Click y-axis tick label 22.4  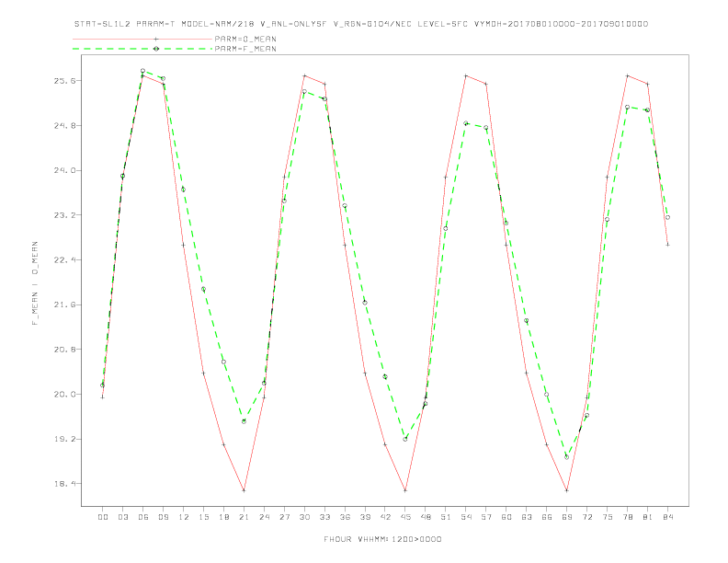[63, 259]
